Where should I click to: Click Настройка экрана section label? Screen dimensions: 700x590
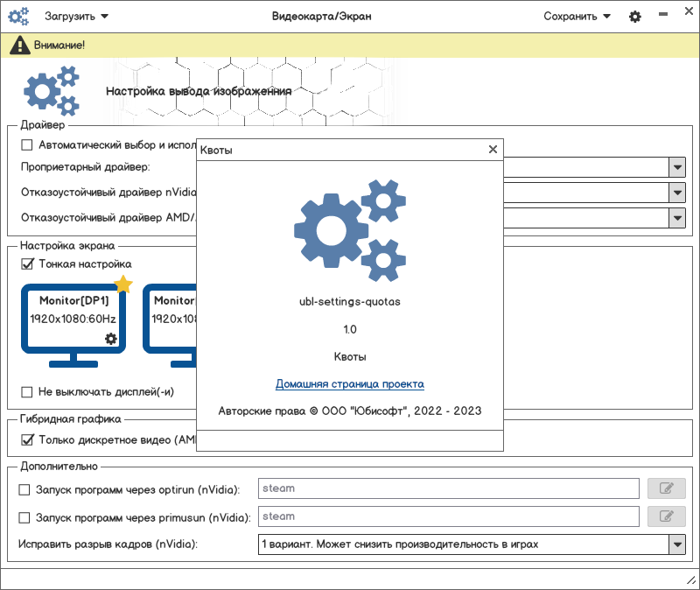tap(67, 246)
